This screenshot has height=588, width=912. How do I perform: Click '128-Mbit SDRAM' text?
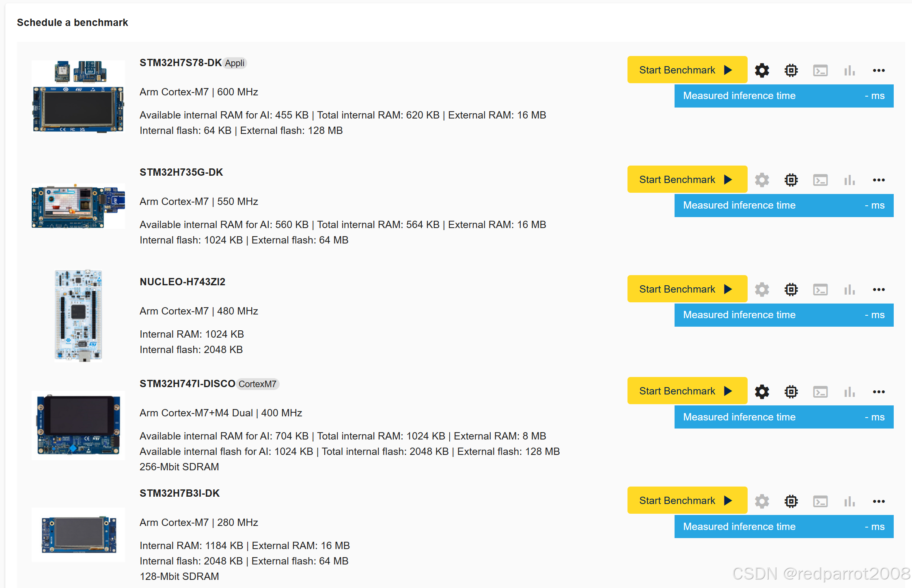179,577
